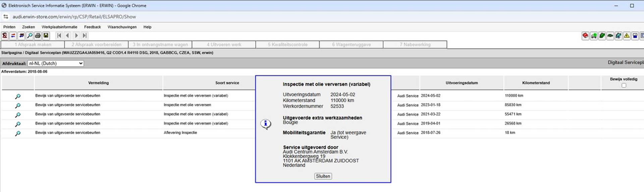Click the teal car diagnostics icon
Screen dimensions: 644x192
619,36
